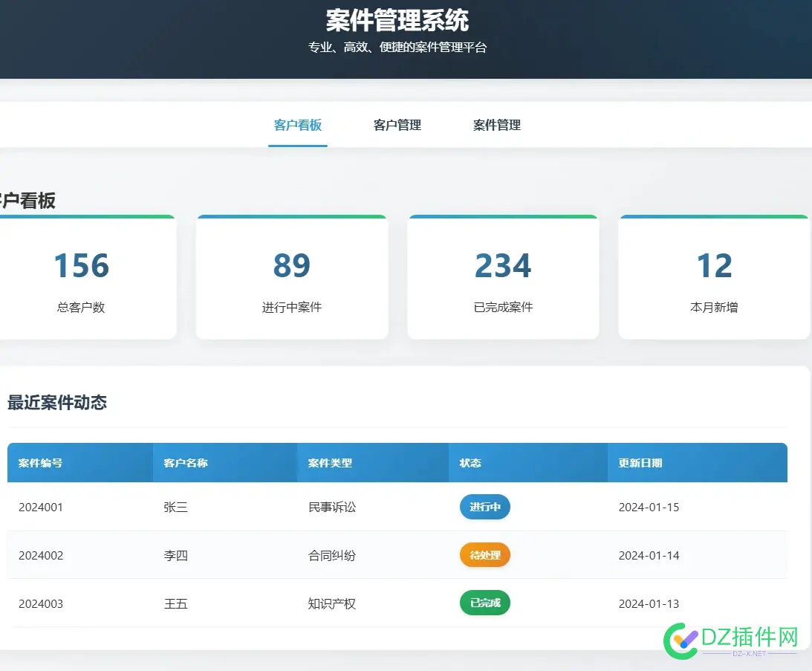
Task: Select the 客户看板 navigation tab
Action: [297, 125]
